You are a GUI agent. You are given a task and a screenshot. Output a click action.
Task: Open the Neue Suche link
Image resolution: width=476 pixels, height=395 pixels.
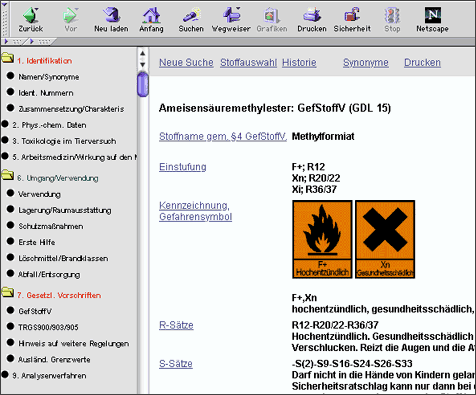click(186, 63)
